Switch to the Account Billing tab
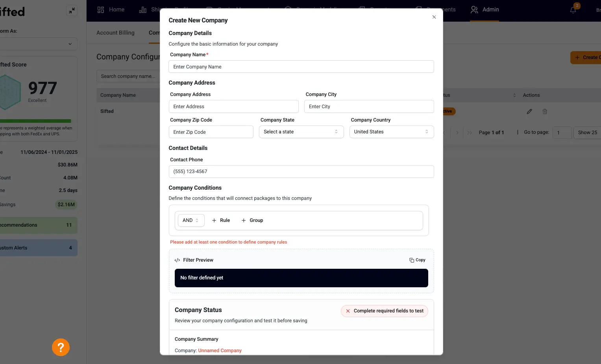The image size is (601, 364). pyautogui.click(x=115, y=33)
